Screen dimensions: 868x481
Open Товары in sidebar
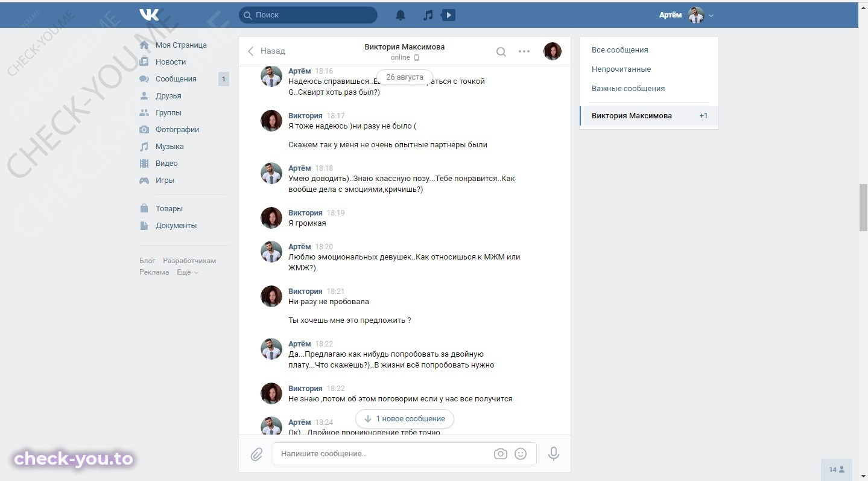[169, 209]
